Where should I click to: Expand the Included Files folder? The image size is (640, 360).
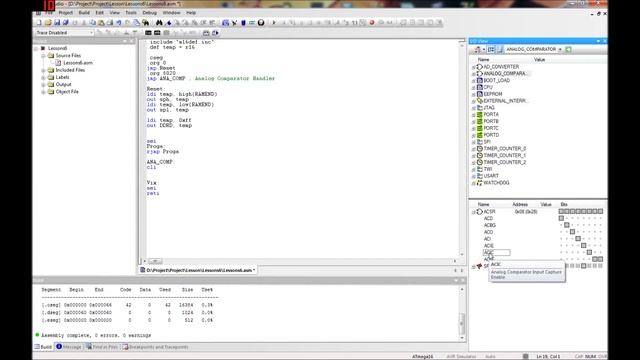(44, 70)
